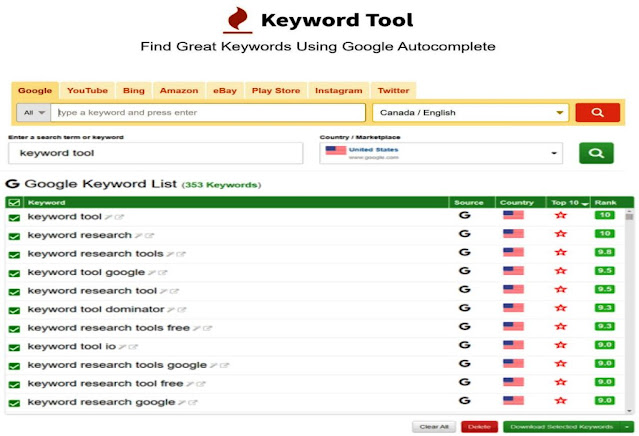The image size is (639, 436).
Task: Uncheck the 'keyword tool io' checkbox
Action: coord(14,348)
